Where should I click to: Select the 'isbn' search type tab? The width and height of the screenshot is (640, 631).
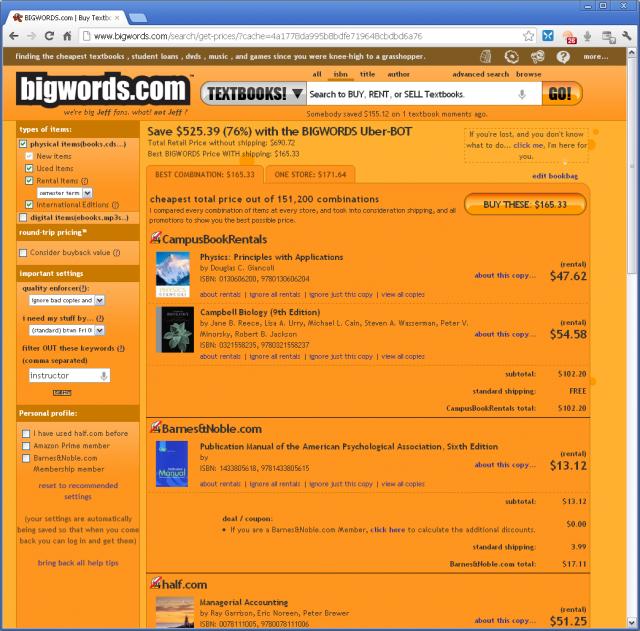[x=340, y=74]
